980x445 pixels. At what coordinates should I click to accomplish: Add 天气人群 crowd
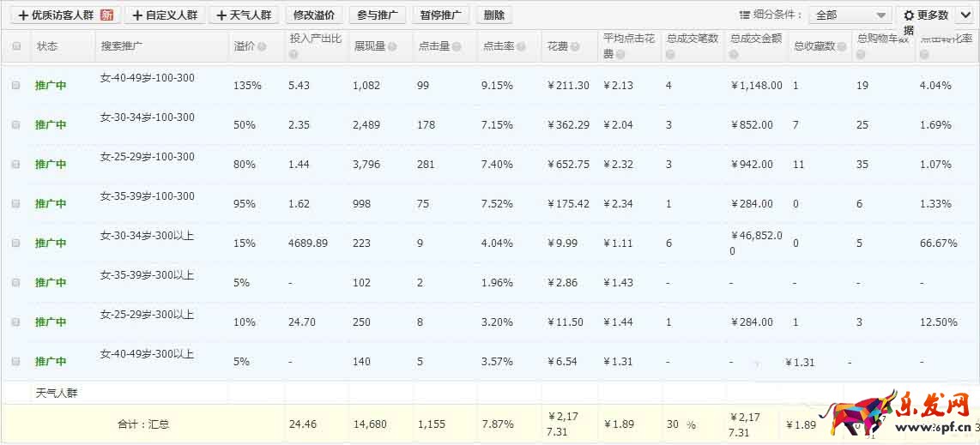tap(244, 15)
